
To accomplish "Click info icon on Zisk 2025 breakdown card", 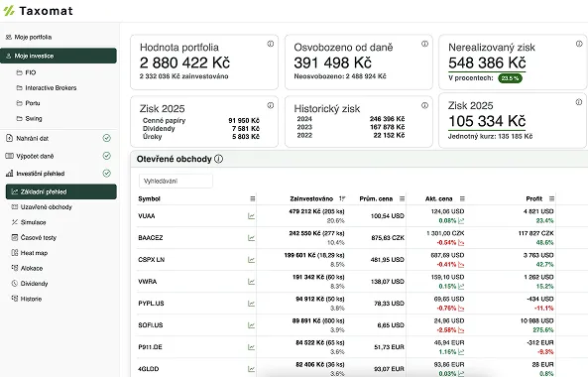I will click(271, 105).
